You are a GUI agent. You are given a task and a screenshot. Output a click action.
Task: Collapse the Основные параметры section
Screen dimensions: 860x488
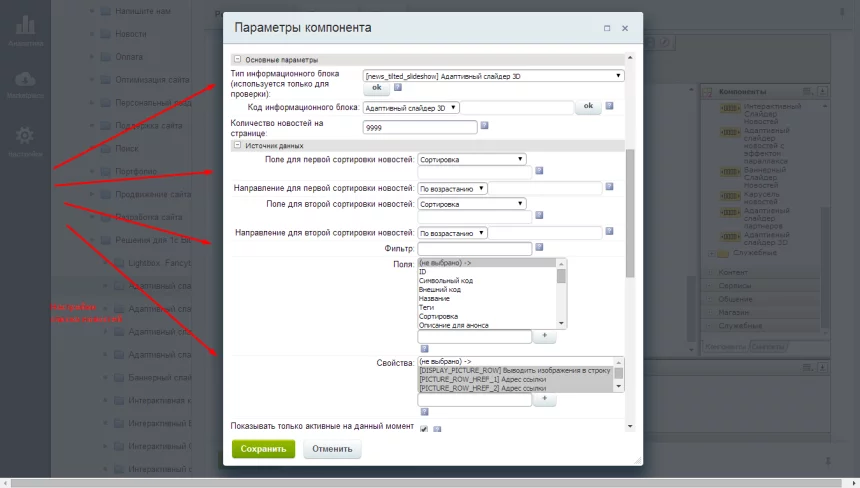tap(237, 59)
